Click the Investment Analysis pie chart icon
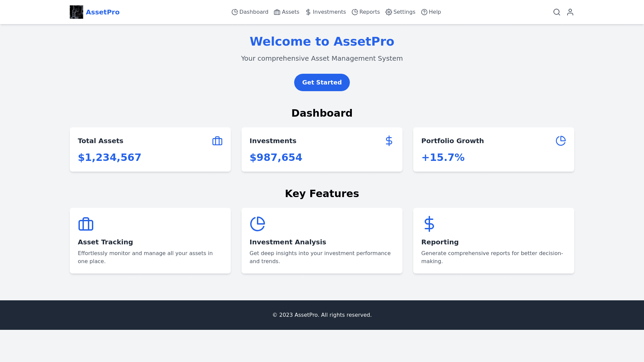 pyautogui.click(x=258, y=224)
